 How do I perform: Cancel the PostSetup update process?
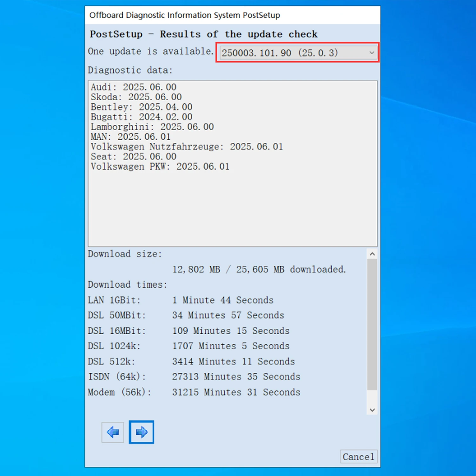[358, 457]
